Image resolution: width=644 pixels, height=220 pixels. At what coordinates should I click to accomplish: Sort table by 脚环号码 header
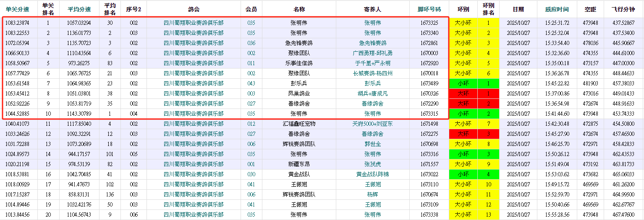coord(429,9)
